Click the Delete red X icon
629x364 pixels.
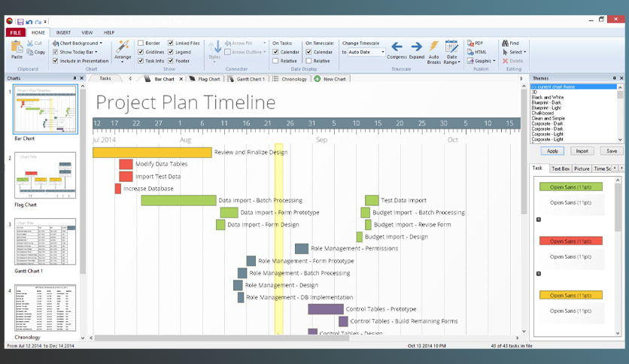(506, 61)
